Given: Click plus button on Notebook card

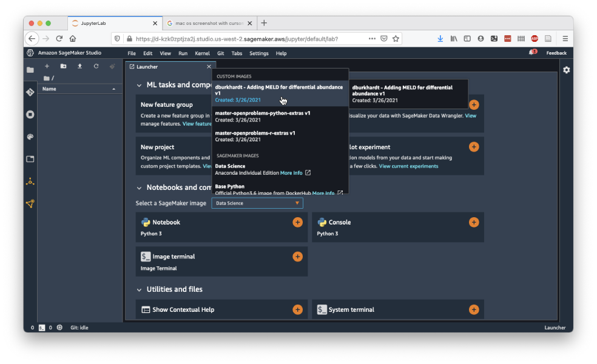Looking at the screenshot, I should pos(297,223).
